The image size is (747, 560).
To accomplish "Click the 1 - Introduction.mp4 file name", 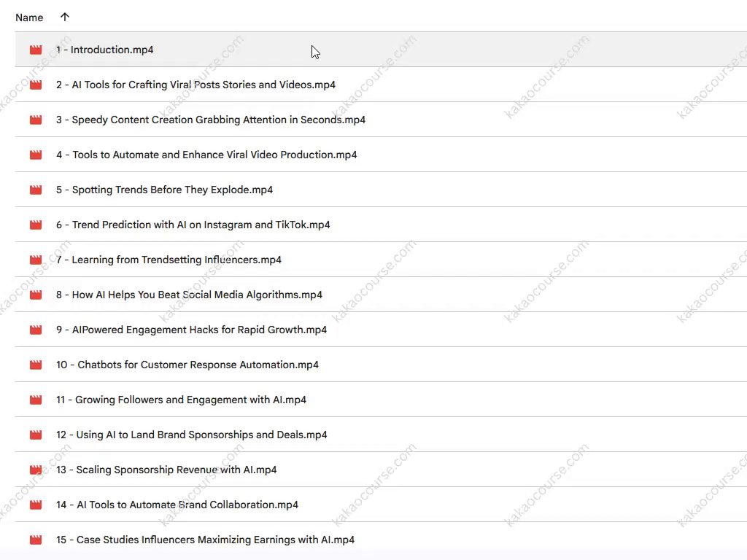I will 104,50.
